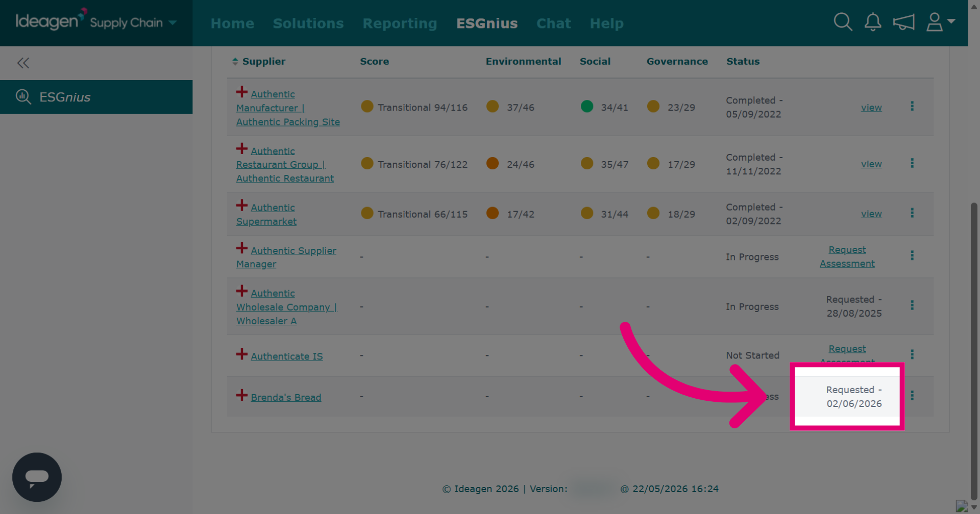The height and width of the screenshot is (514, 980).
Task: Expand Authentic Wholesale Company row plus icon
Action: [242, 291]
